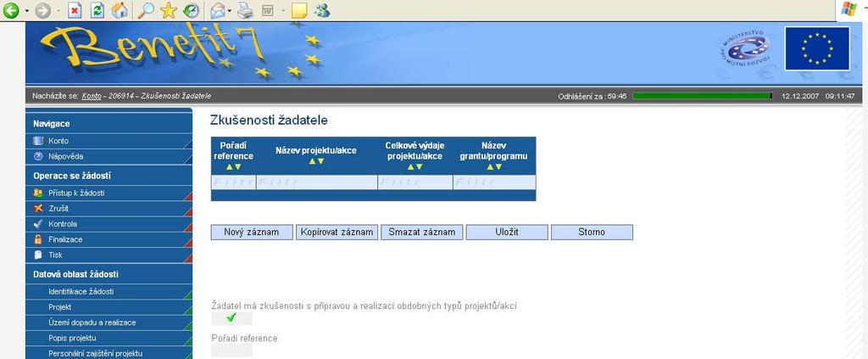Go back using the green Back arrow
The width and height of the screenshot is (868, 359).
coord(10,10)
